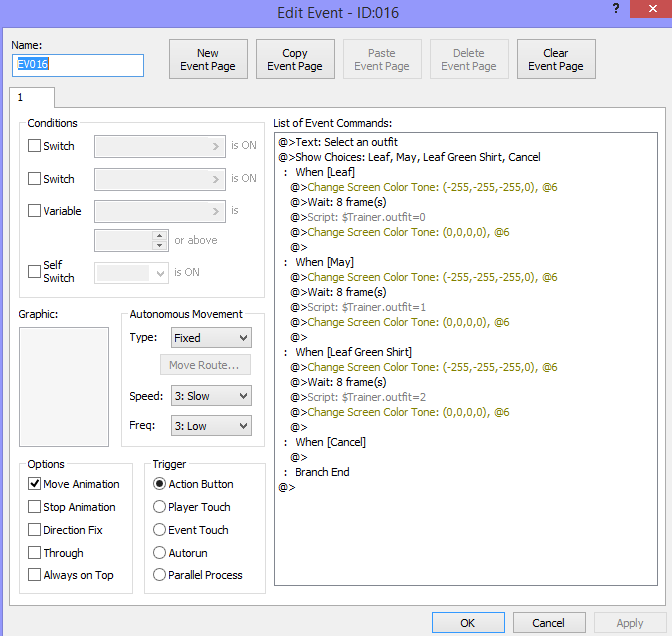Click the New Event Page button
This screenshot has width=672, height=636.
pos(208,60)
